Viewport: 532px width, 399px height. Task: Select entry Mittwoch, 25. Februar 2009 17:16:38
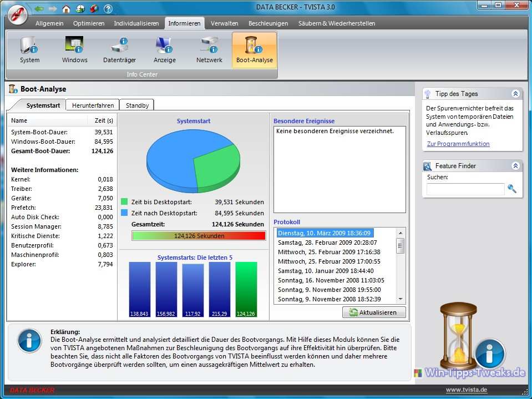(329, 252)
